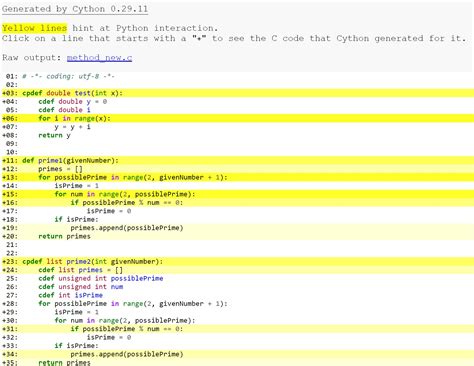Expand line +32 isPrime = 0
Screen dimensions: 474x366
[237, 337]
